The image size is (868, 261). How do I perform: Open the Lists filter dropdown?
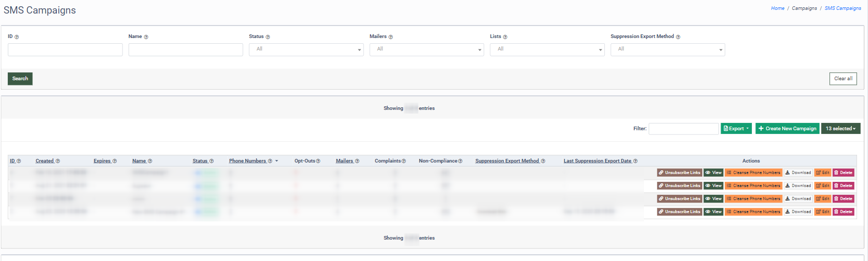pos(547,49)
